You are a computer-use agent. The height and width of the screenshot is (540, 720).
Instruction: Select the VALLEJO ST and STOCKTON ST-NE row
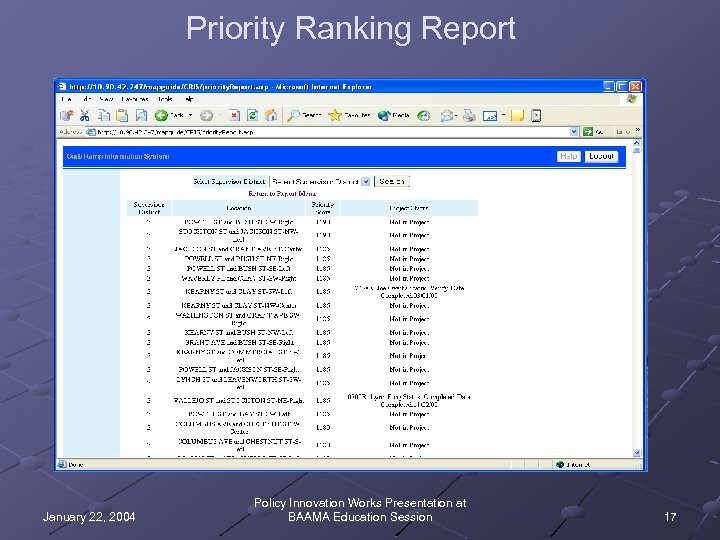(302, 400)
